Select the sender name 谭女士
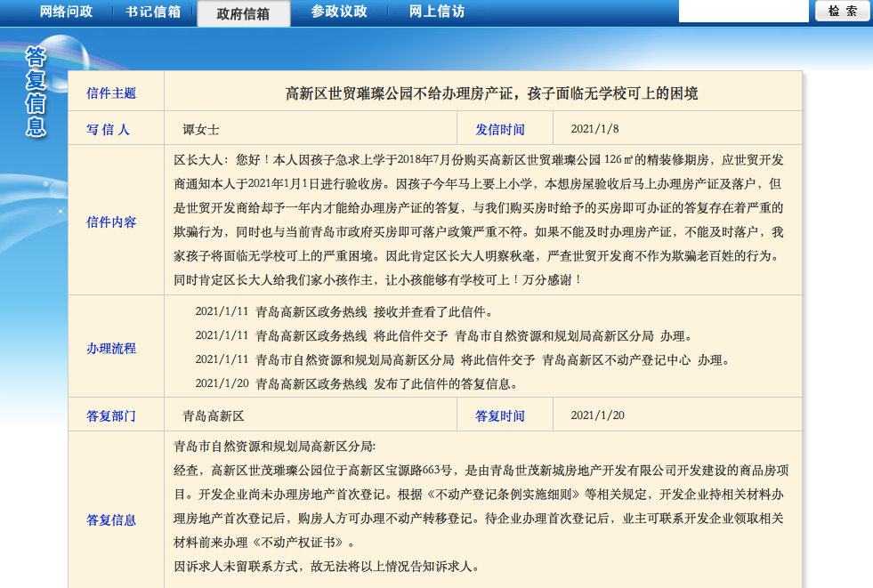873x588 pixels. tap(201, 130)
